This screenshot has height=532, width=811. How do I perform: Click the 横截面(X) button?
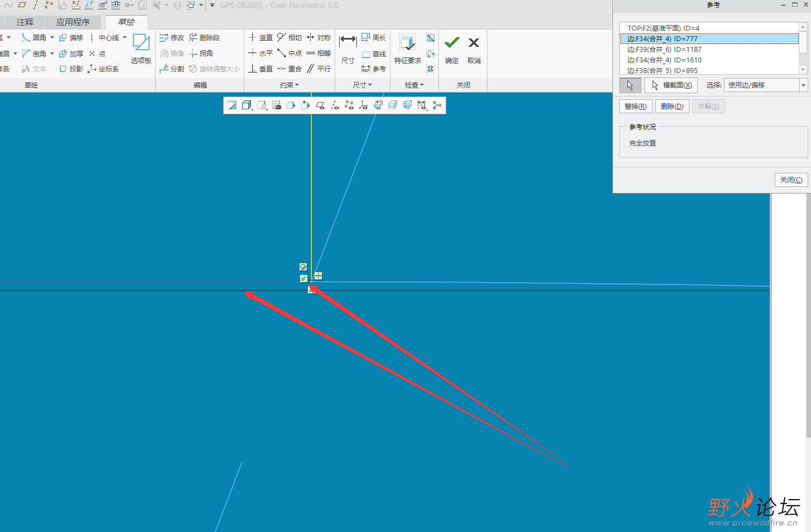point(671,85)
